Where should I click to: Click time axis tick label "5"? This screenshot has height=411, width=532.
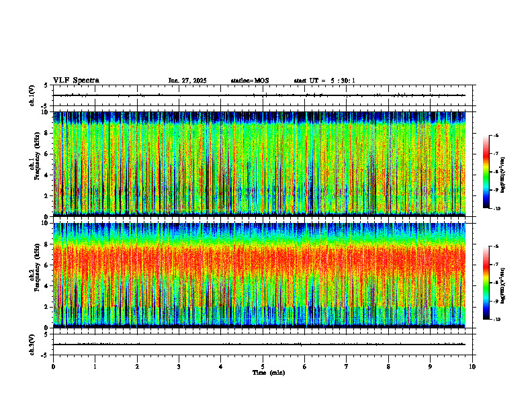click(263, 367)
